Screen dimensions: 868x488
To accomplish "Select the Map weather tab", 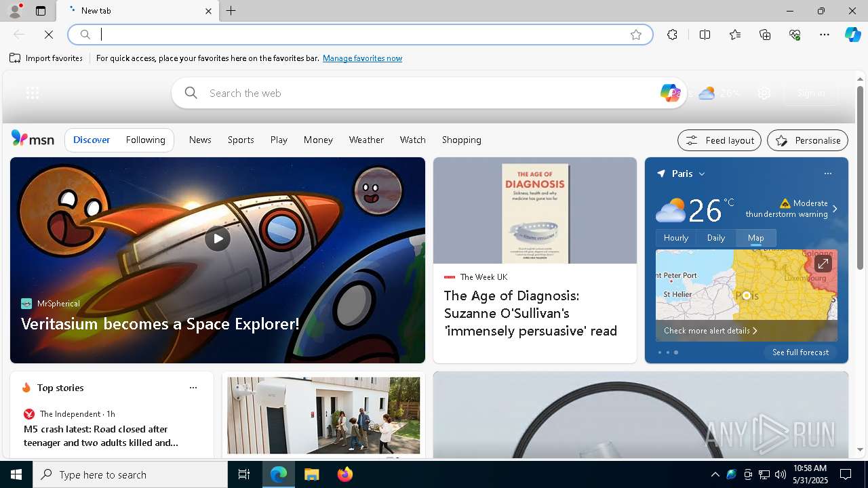I will point(756,238).
